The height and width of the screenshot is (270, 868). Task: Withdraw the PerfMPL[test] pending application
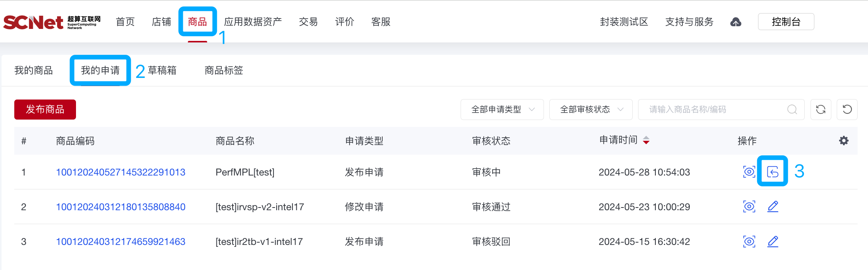click(772, 172)
